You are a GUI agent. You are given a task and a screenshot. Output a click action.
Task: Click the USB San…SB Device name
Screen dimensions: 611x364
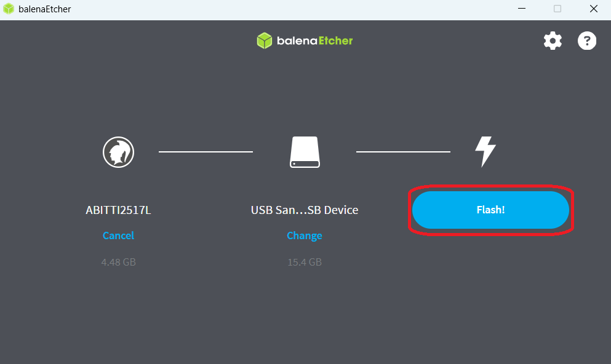click(x=305, y=210)
